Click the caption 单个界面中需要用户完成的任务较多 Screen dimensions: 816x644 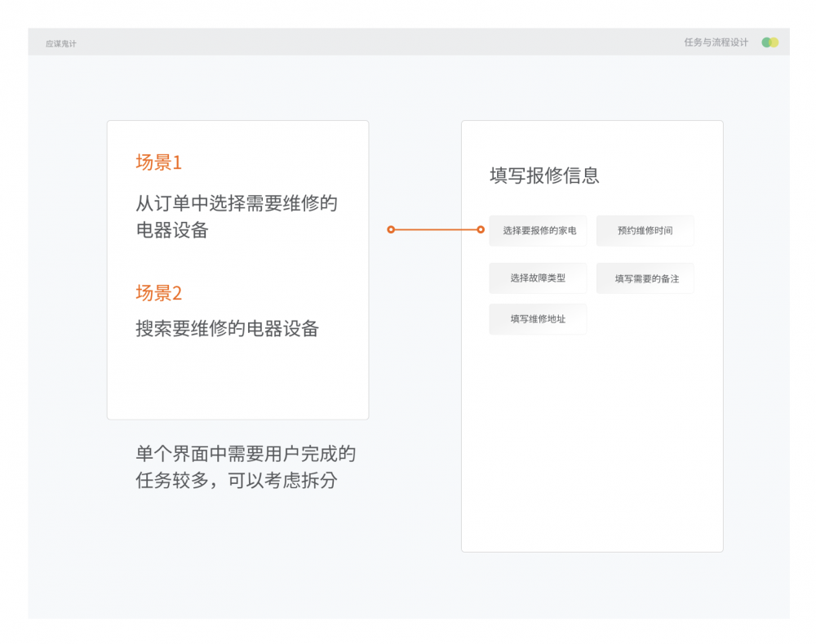[x=245, y=467]
